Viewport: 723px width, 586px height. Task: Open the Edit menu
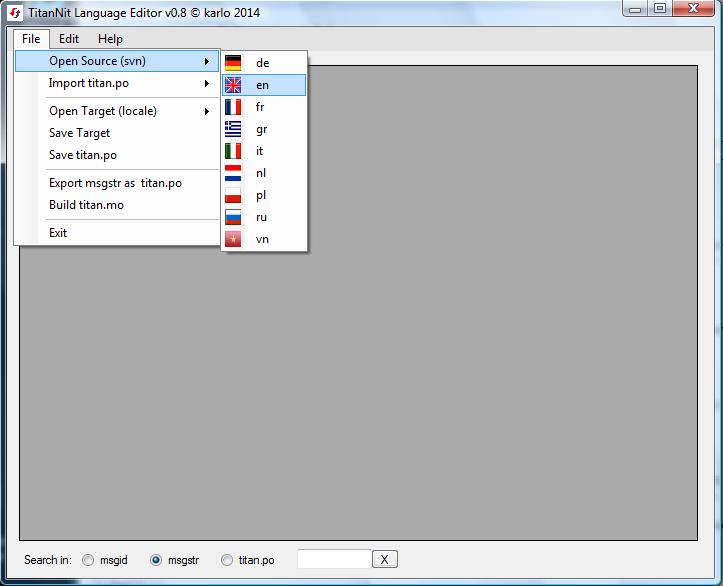69,39
